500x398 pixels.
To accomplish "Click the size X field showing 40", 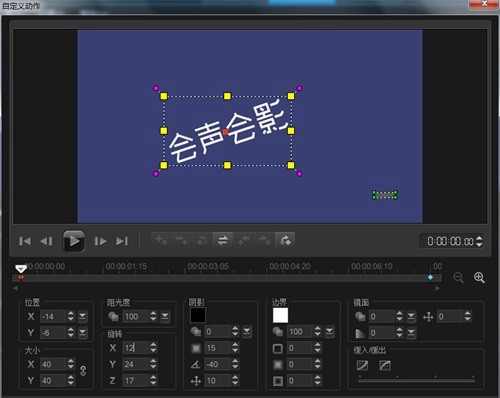I will pos(53,364).
